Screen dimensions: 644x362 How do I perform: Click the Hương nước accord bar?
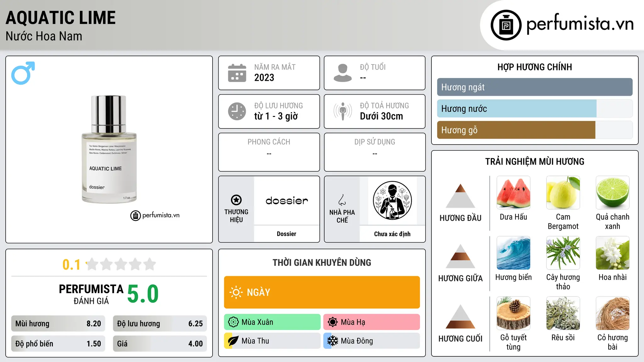click(x=535, y=108)
